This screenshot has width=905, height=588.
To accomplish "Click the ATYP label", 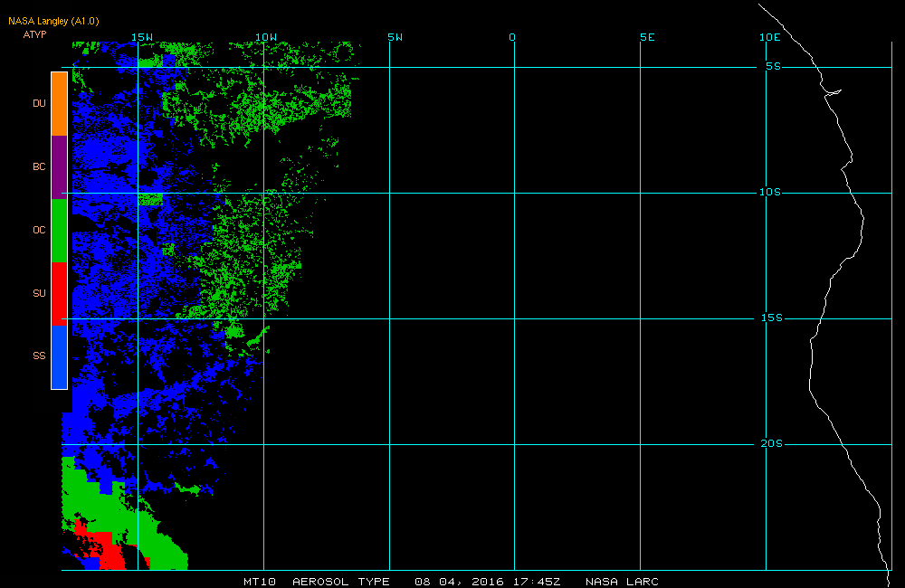I will tap(34, 34).
